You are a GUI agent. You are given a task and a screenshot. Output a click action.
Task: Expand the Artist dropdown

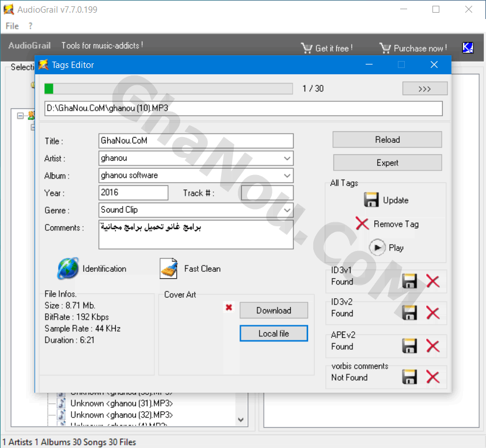tap(287, 158)
